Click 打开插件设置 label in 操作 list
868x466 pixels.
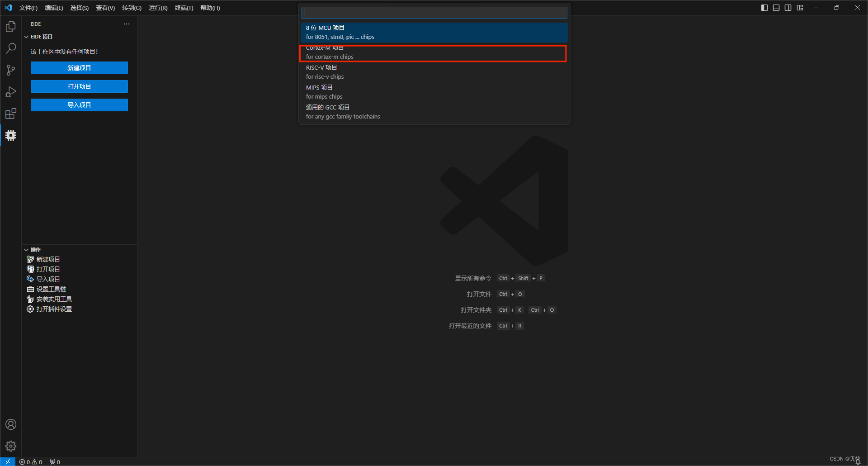click(x=54, y=309)
